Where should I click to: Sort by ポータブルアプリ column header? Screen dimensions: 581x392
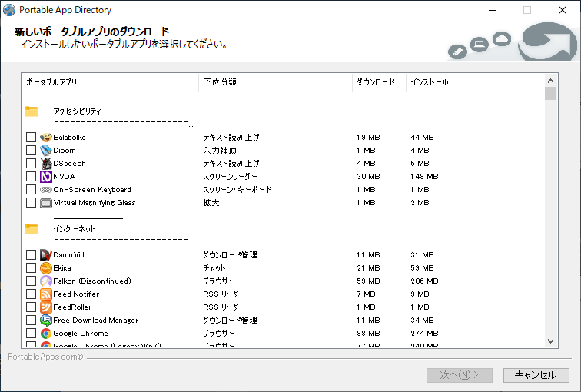coord(110,82)
